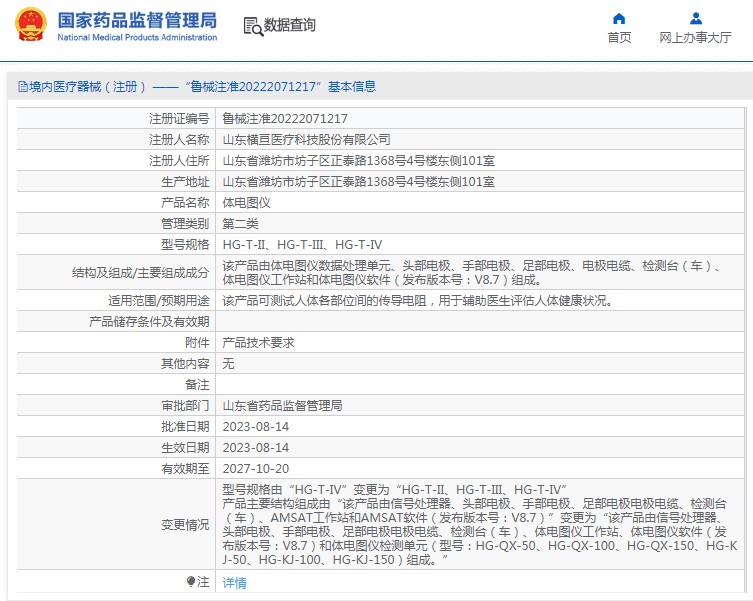Click the expiry date 2027-10-20

tap(255, 468)
